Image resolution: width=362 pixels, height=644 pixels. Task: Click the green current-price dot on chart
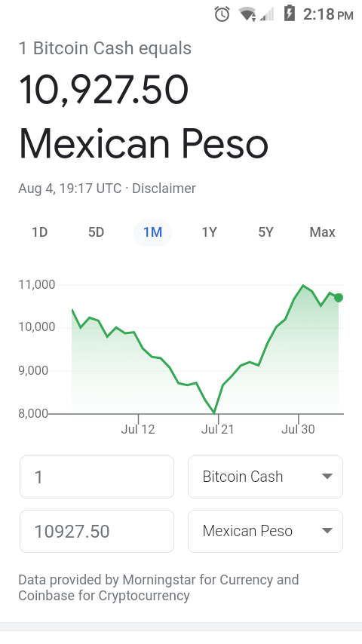(338, 298)
